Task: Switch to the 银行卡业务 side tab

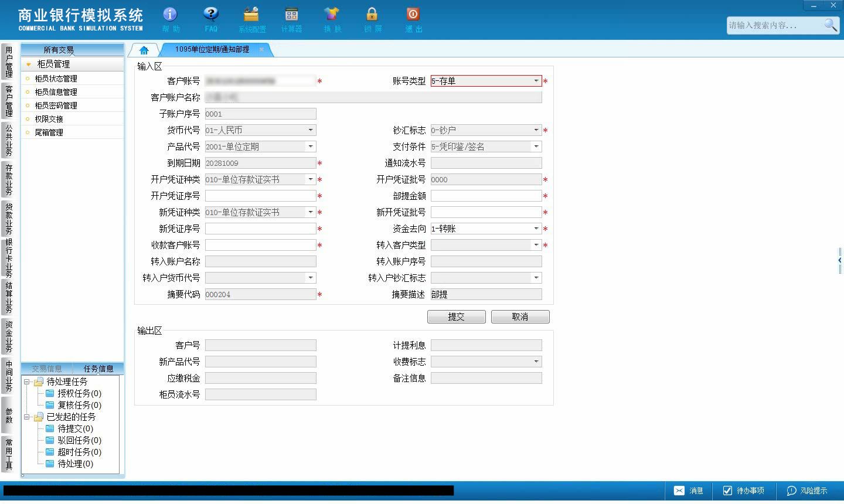Action: pyautogui.click(x=9, y=258)
